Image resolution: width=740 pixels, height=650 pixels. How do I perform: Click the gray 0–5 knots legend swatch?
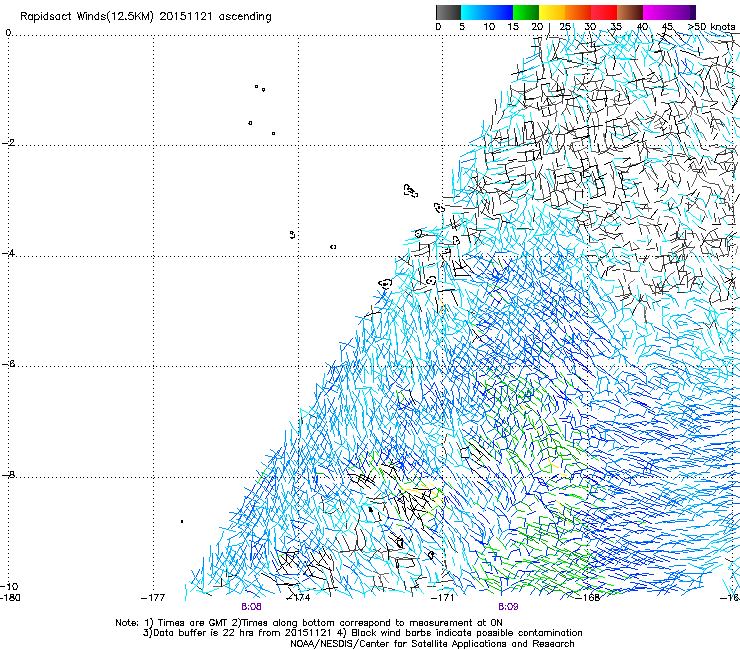[448, 12]
